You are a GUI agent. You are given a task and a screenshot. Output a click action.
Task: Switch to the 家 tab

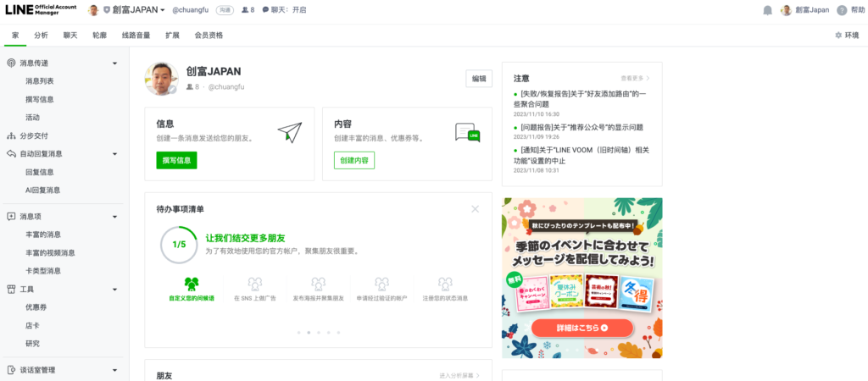[x=15, y=36]
